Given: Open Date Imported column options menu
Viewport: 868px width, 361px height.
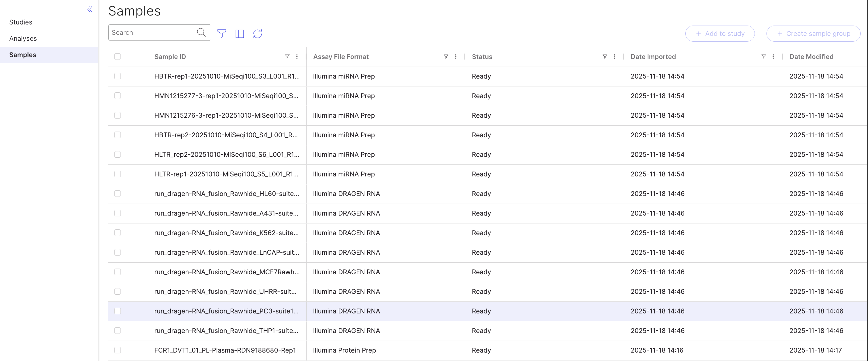Looking at the screenshot, I should click(x=773, y=56).
